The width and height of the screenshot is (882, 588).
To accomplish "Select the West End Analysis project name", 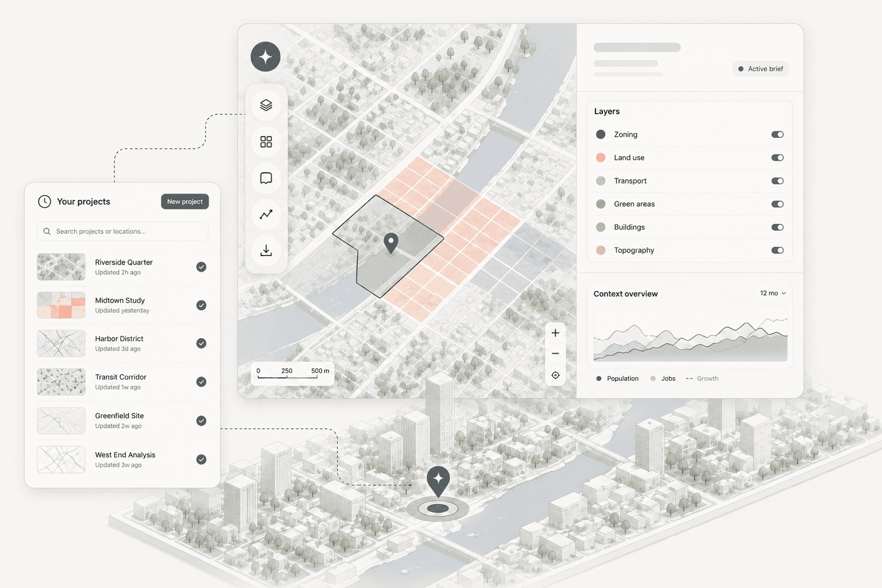I will 125,455.
